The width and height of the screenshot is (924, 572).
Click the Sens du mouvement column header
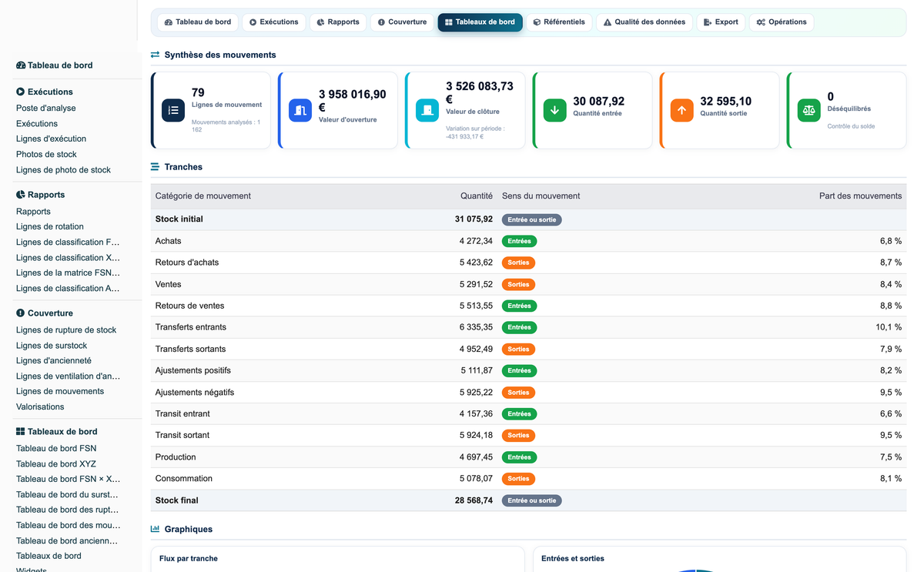(x=541, y=196)
